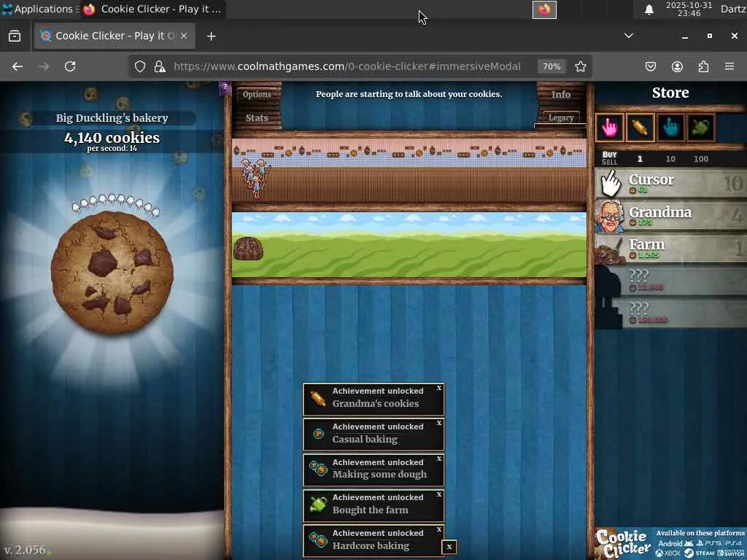747x560 pixels.
Task: Open the Firefox hamburger menu
Action: [729, 66]
